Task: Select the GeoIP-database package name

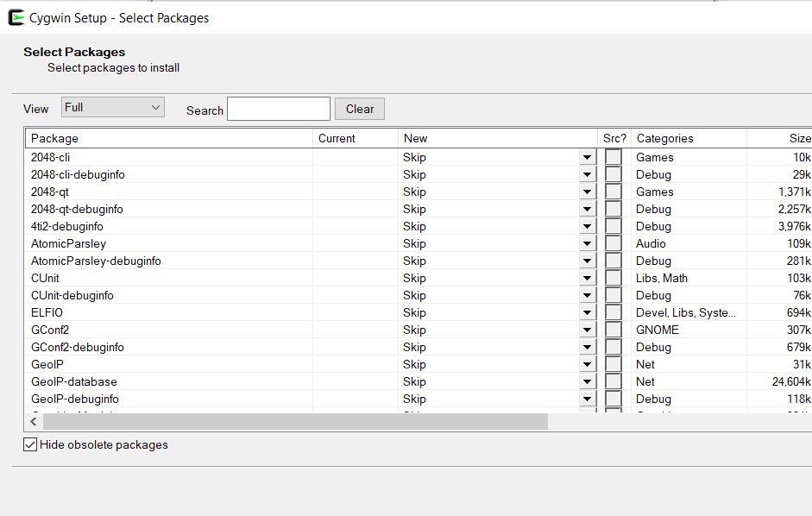Action: pos(74,381)
